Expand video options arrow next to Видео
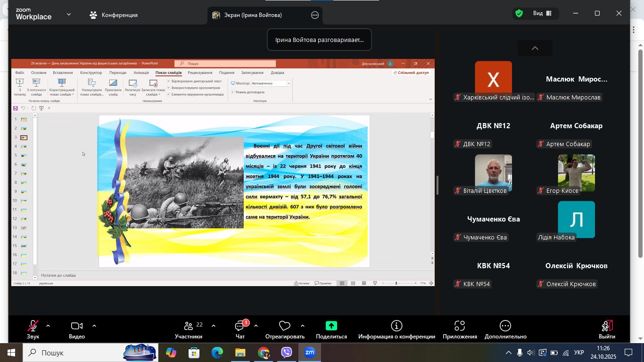 (94, 326)
